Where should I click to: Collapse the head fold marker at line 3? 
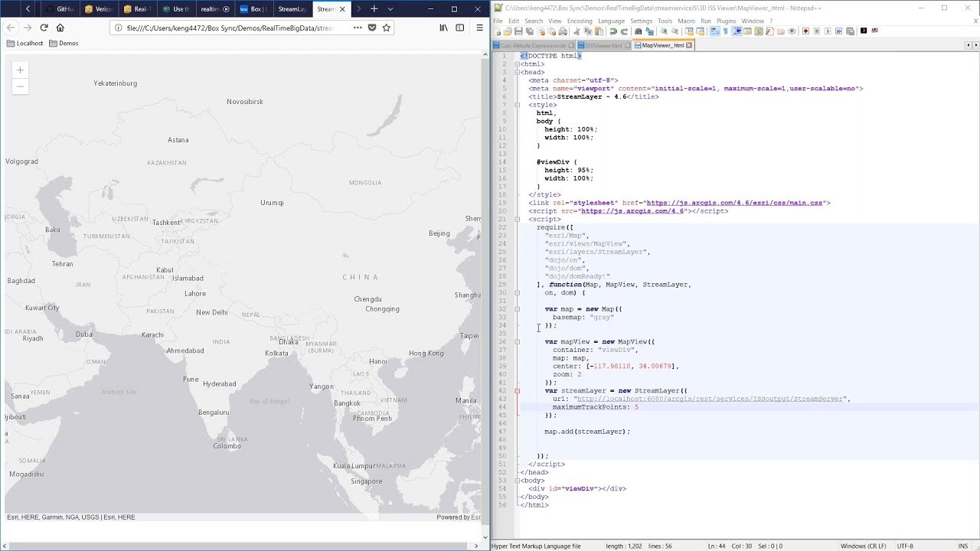[x=518, y=73]
